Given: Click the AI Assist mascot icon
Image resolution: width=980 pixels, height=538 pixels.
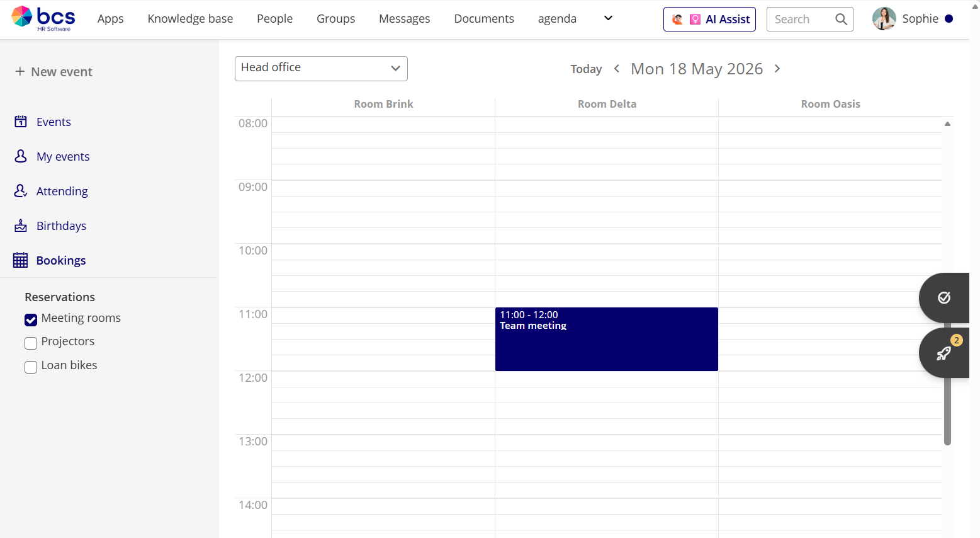Looking at the screenshot, I should point(677,20).
